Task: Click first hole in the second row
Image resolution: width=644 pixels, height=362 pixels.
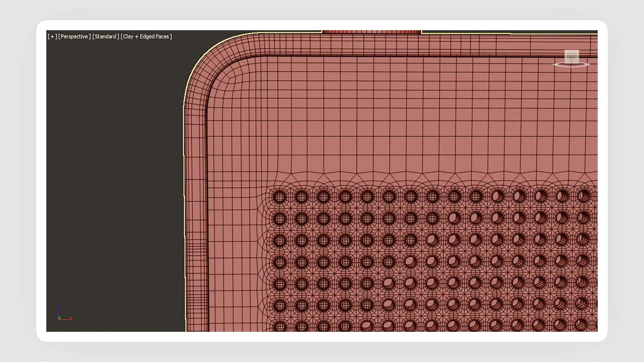Action: click(x=279, y=219)
